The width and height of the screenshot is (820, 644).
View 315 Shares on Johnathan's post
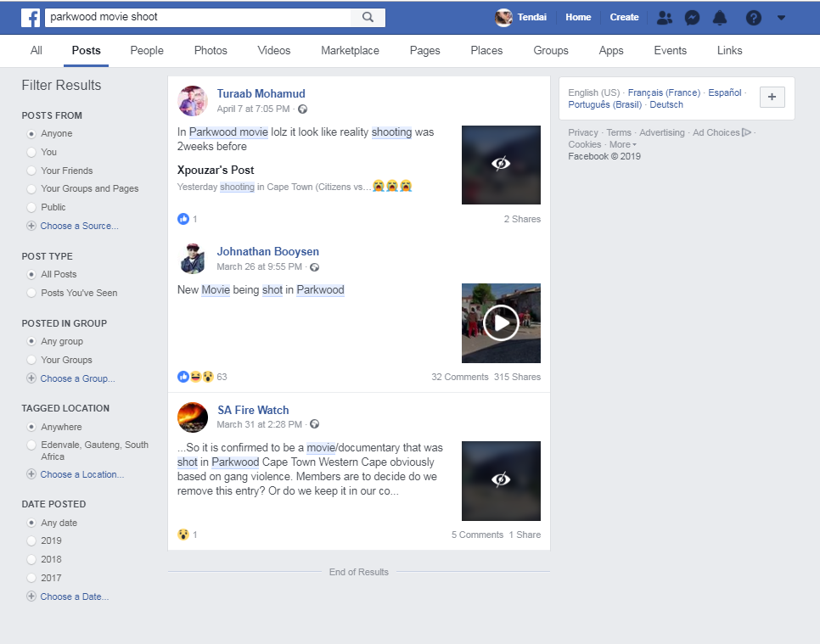coord(517,377)
